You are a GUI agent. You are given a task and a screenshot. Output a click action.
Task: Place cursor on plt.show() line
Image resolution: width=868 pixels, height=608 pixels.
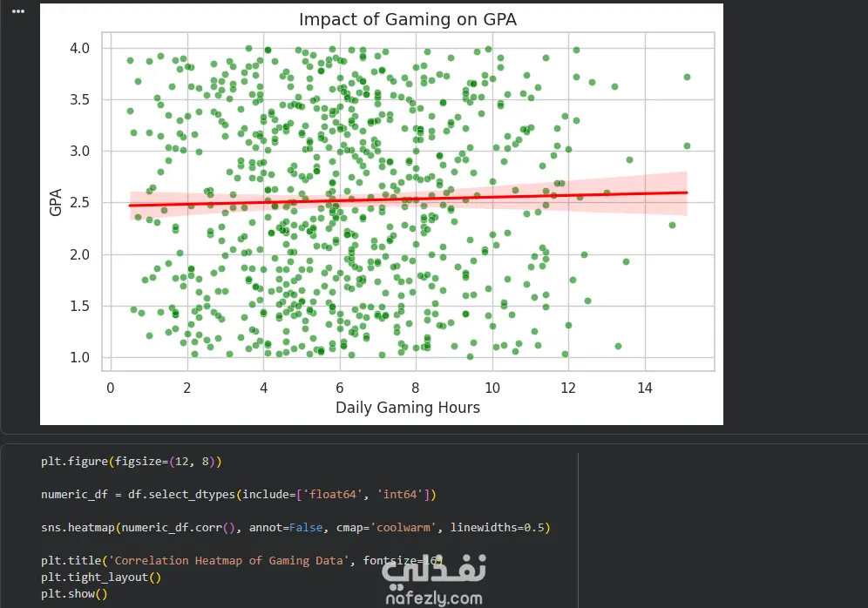74,594
